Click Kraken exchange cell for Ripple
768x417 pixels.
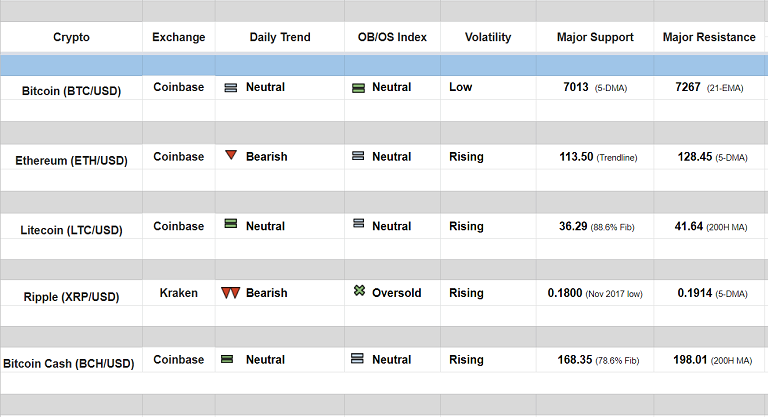point(178,293)
